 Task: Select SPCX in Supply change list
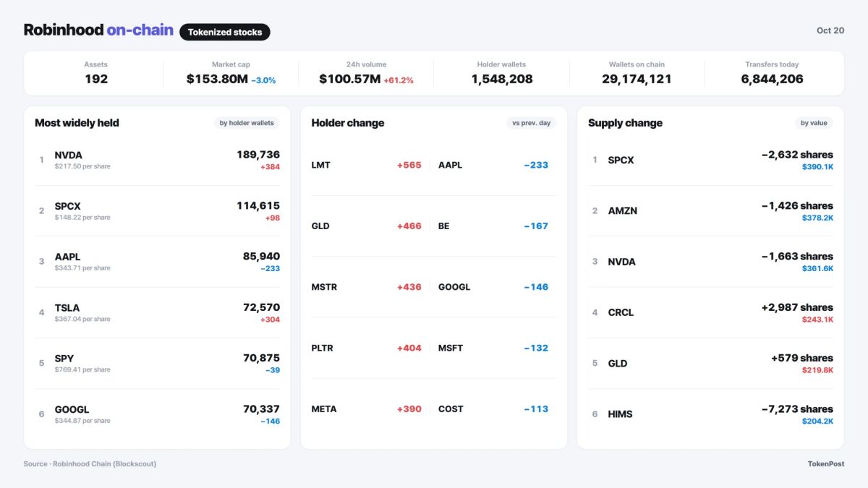pos(621,160)
